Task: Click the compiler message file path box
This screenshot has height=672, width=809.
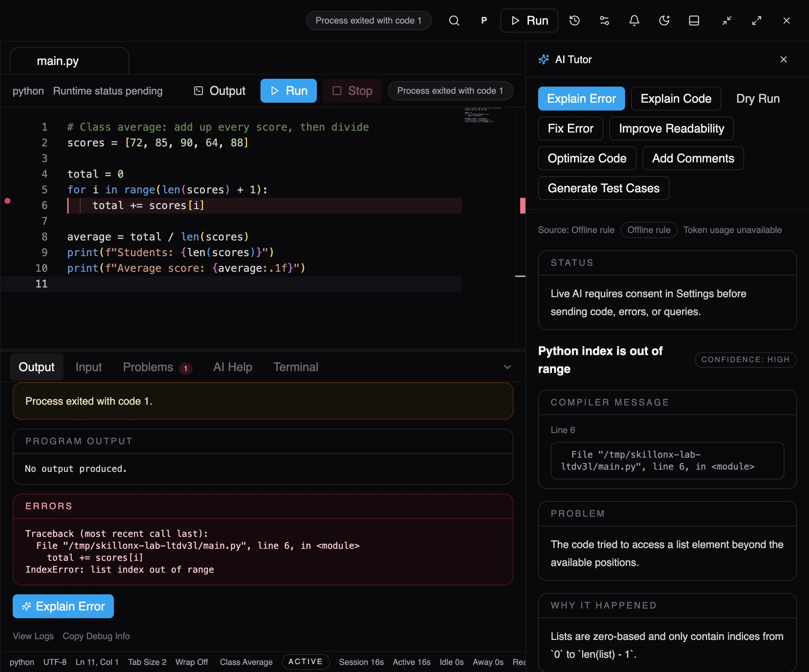Action: click(x=667, y=460)
